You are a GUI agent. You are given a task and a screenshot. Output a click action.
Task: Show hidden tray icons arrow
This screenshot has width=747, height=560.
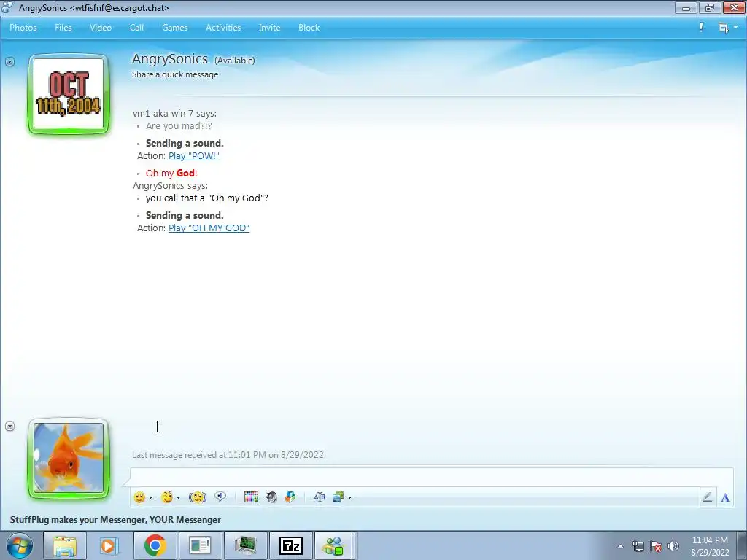coord(620,546)
